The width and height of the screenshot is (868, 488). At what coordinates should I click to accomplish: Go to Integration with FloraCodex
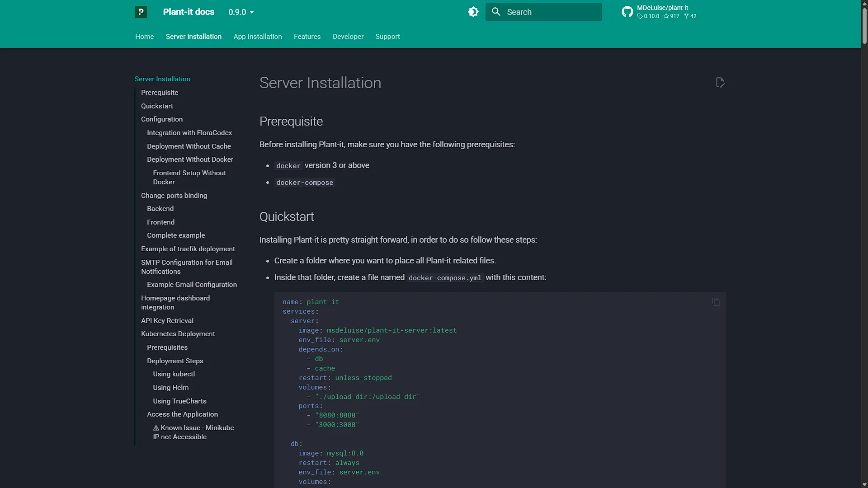pyautogui.click(x=189, y=133)
